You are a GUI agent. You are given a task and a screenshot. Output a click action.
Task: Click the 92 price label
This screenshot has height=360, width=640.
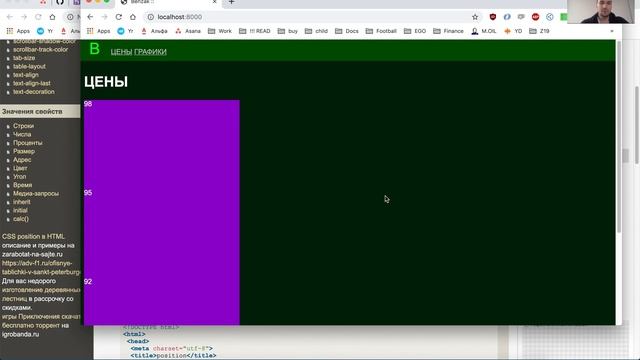[x=88, y=282]
